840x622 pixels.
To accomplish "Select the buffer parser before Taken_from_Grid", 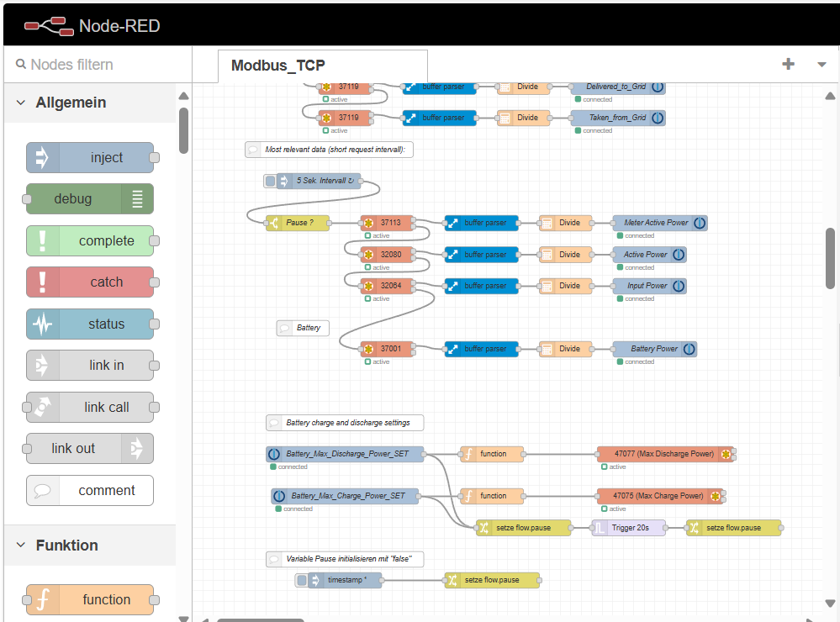I will pos(439,118).
